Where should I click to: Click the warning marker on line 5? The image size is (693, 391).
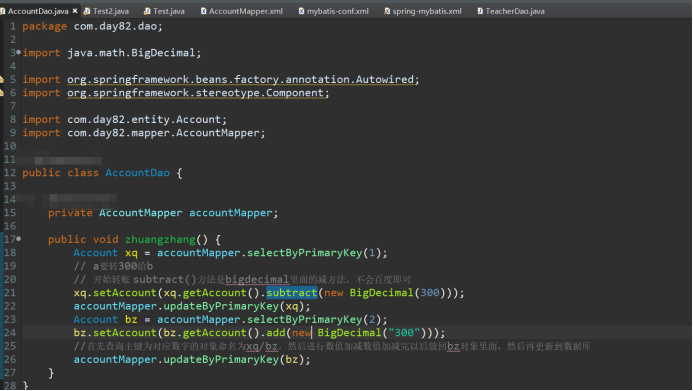pyautogui.click(x=2, y=80)
